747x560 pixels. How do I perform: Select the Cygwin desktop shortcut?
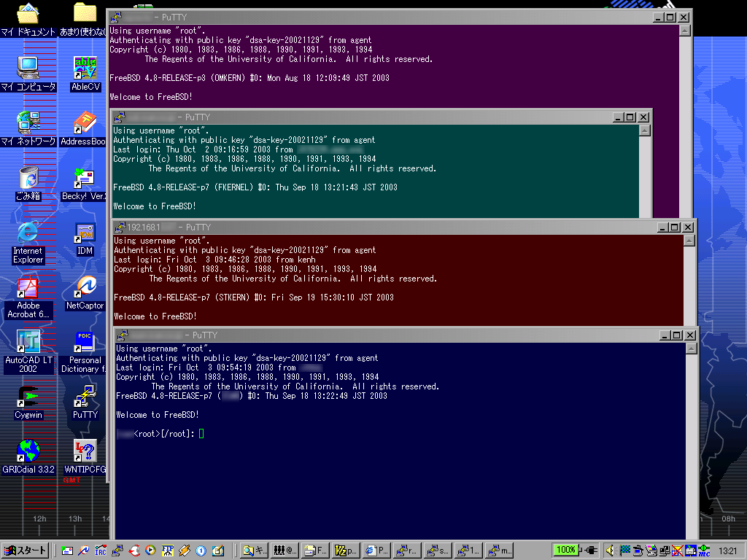(28, 397)
